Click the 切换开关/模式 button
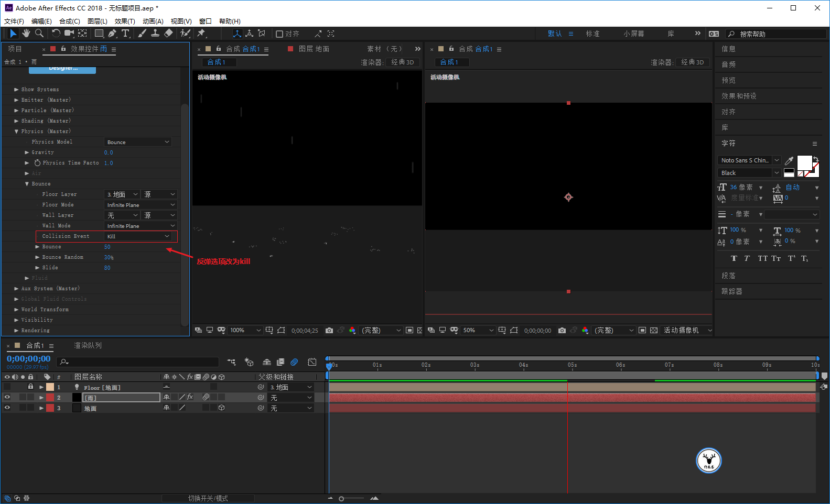830x504 pixels. click(x=208, y=498)
